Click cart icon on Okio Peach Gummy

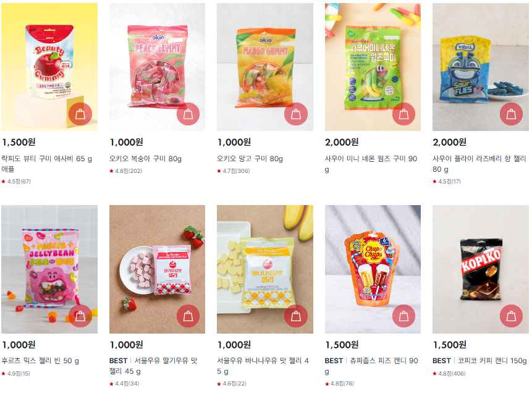pyautogui.click(x=188, y=114)
